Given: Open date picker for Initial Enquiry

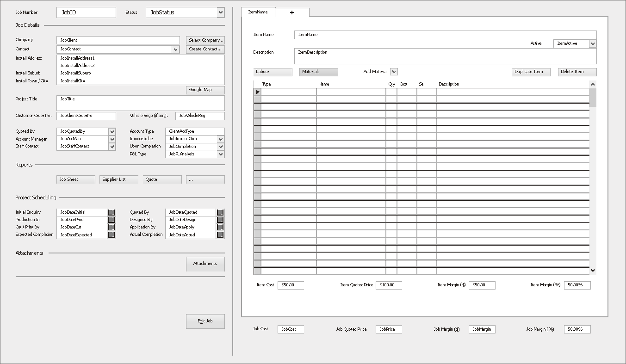Looking at the screenshot, I should [x=112, y=212].
